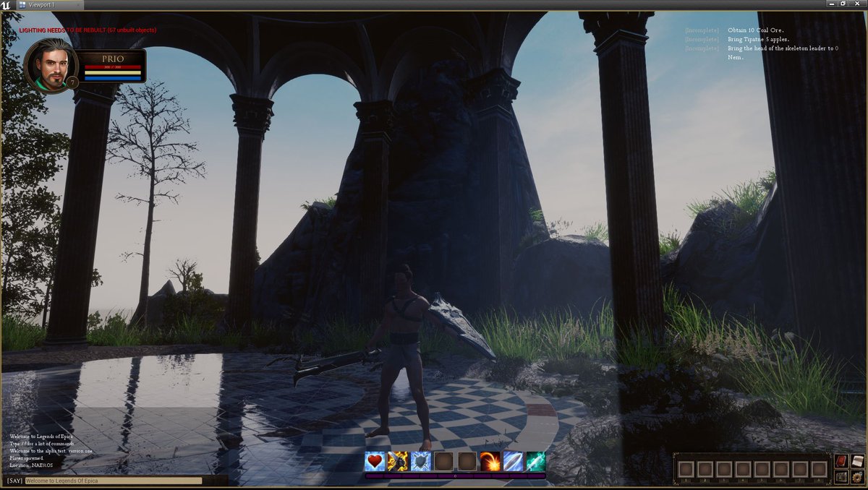Click the lighting needs rebuilt warning

[x=88, y=30]
